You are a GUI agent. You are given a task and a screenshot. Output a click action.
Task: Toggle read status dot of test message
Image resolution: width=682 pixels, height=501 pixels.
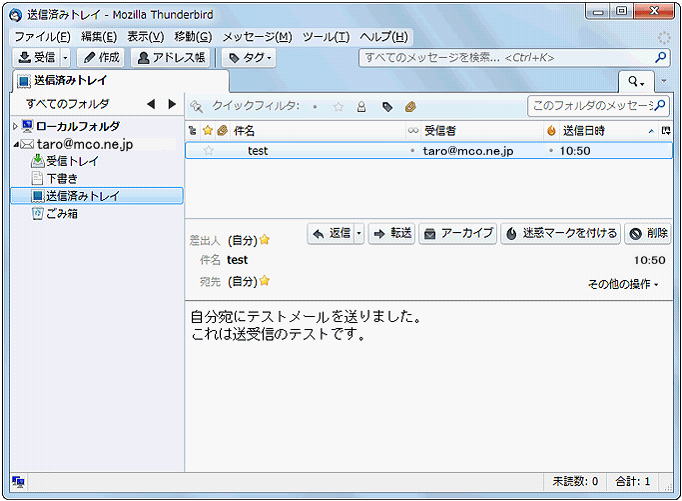pos(412,150)
